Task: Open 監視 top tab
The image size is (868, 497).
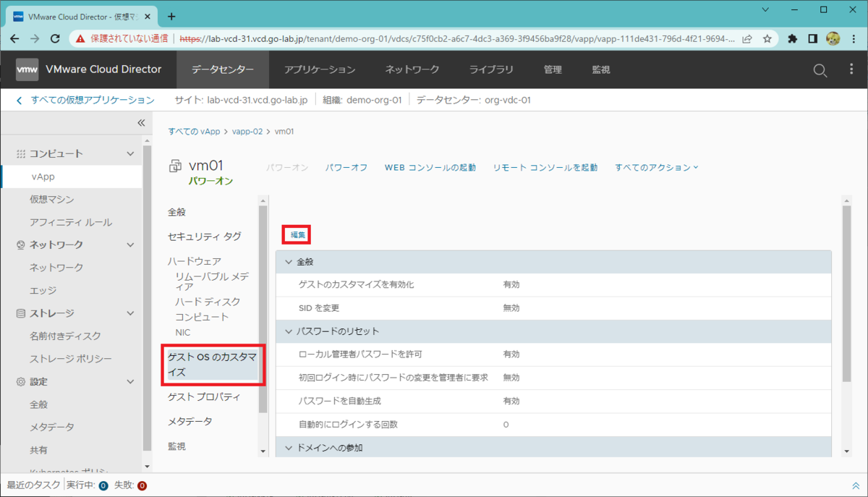Action: tap(601, 69)
